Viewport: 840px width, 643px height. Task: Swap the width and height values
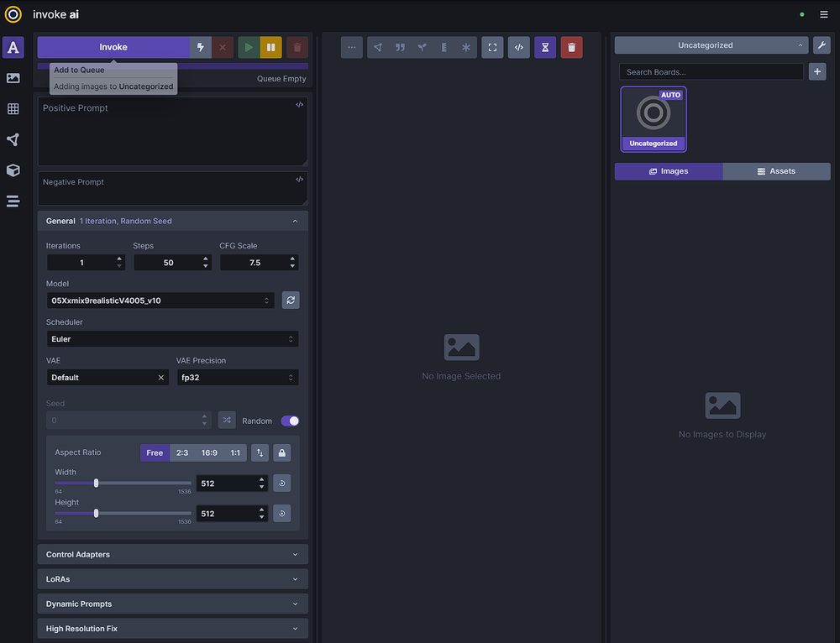tap(260, 452)
